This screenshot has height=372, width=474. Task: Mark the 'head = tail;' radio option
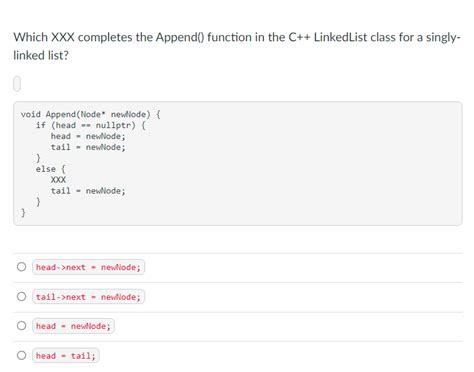tap(22, 355)
